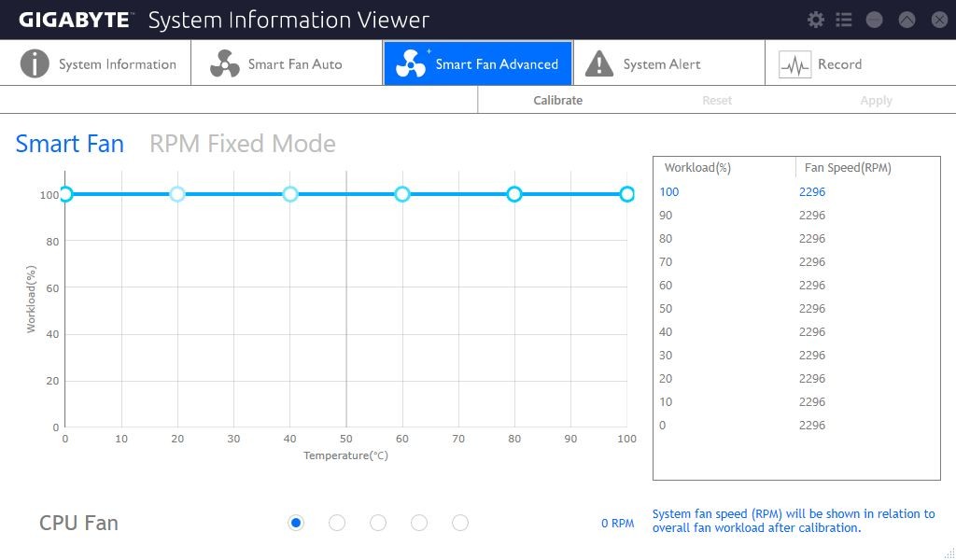Select the first fan radio button (CPU Fan)
The image size is (956, 560).
pos(296,523)
